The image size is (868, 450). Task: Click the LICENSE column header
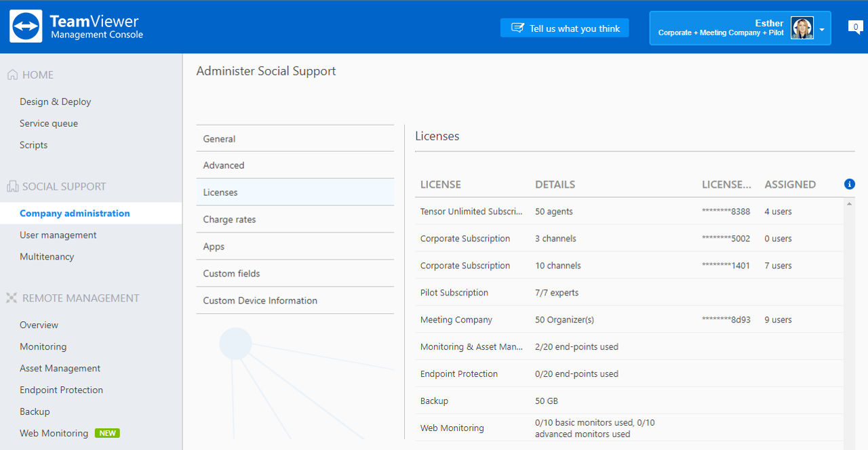[x=440, y=184]
